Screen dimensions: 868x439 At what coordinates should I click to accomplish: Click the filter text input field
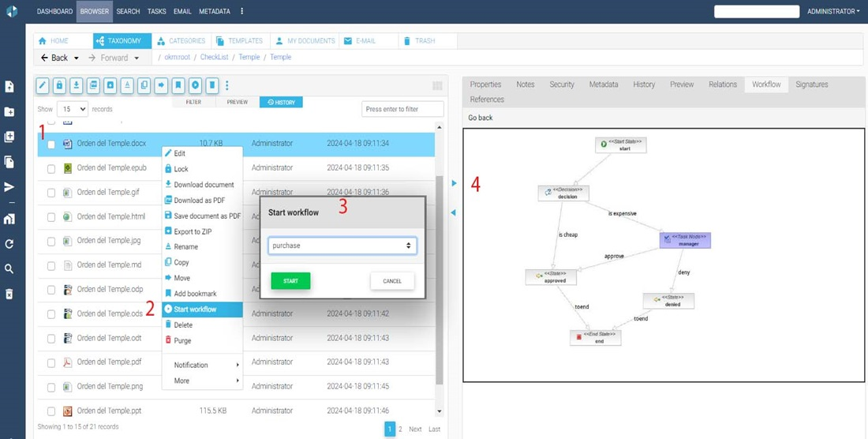pos(402,109)
